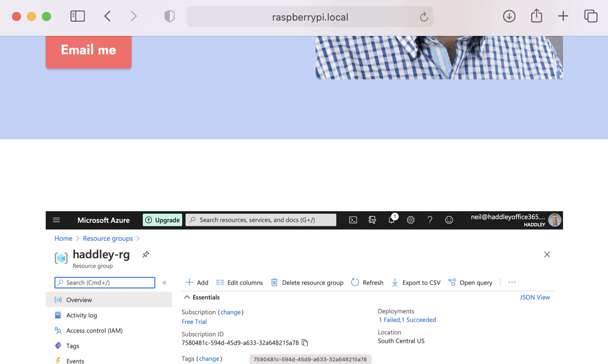The width and height of the screenshot is (608, 364).
Task: Pin haddley-rg to the dashboard
Action: (x=145, y=255)
